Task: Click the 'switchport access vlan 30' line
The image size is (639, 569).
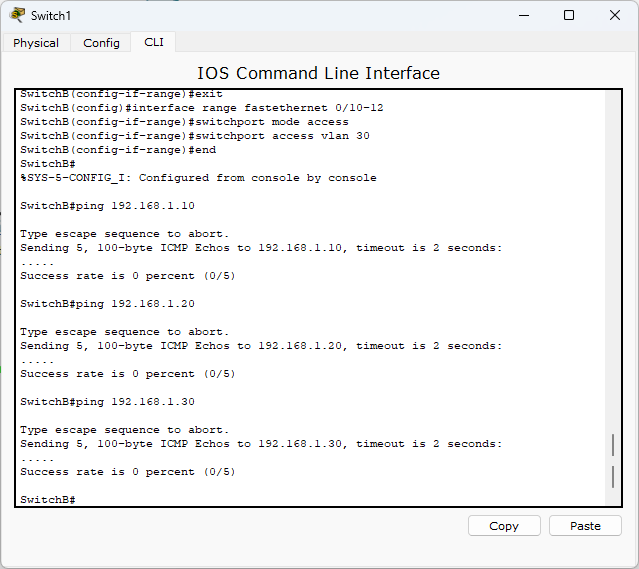Action: (x=195, y=136)
